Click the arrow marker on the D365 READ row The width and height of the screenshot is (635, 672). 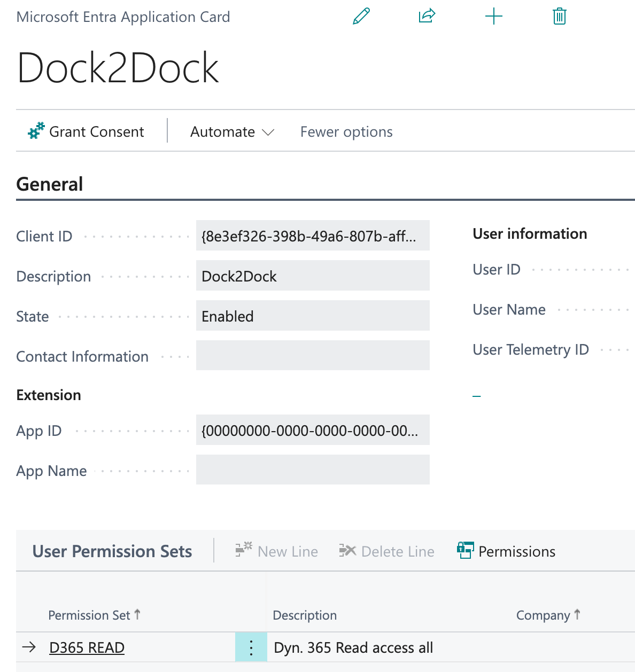coord(29,647)
